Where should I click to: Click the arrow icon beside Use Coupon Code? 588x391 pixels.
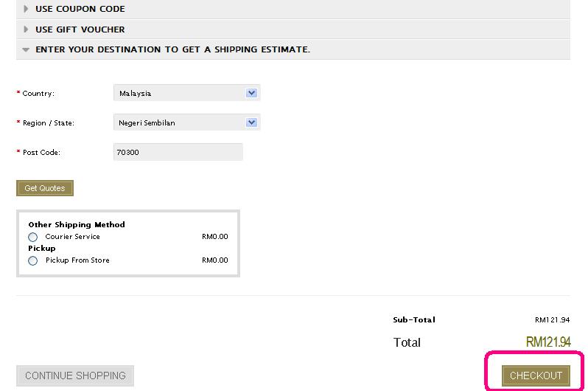pos(27,9)
